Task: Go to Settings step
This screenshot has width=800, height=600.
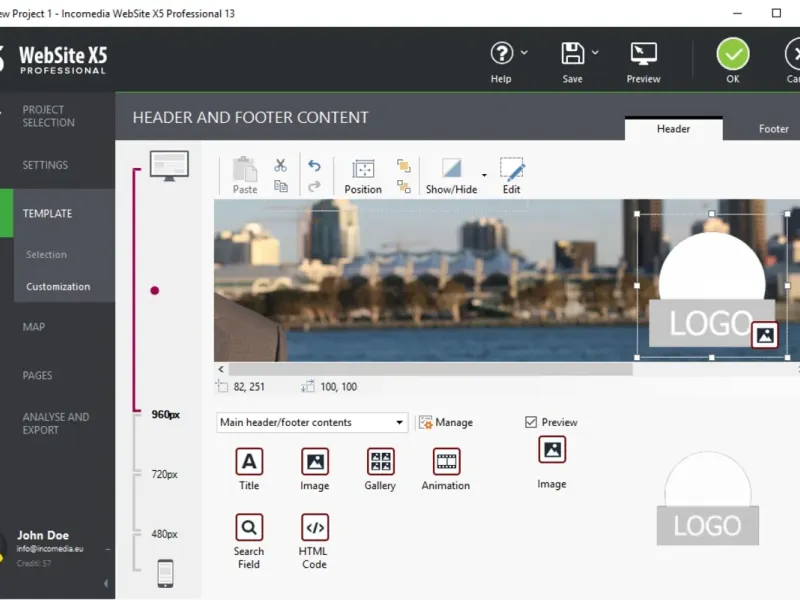Action: pyautogui.click(x=45, y=165)
